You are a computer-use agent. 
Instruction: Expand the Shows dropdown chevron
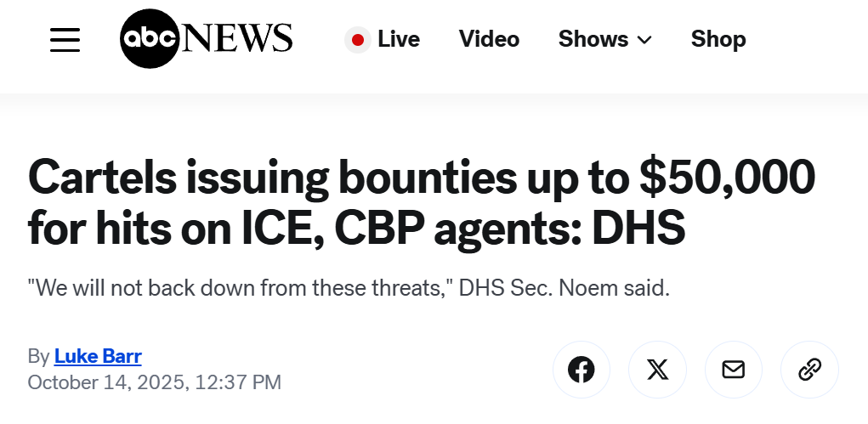644,40
